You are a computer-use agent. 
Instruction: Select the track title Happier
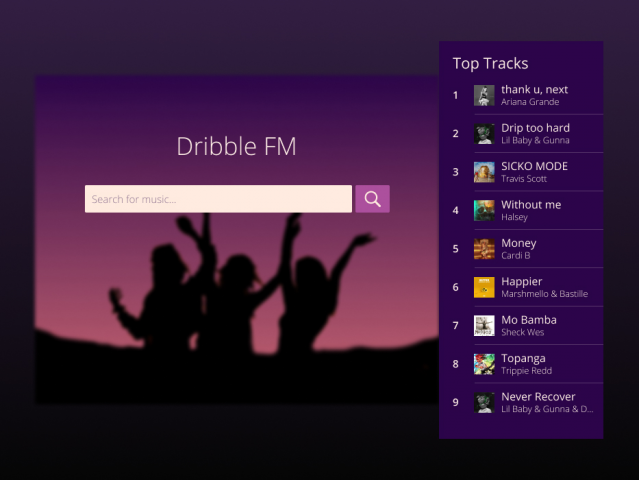[x=522, y=282]
